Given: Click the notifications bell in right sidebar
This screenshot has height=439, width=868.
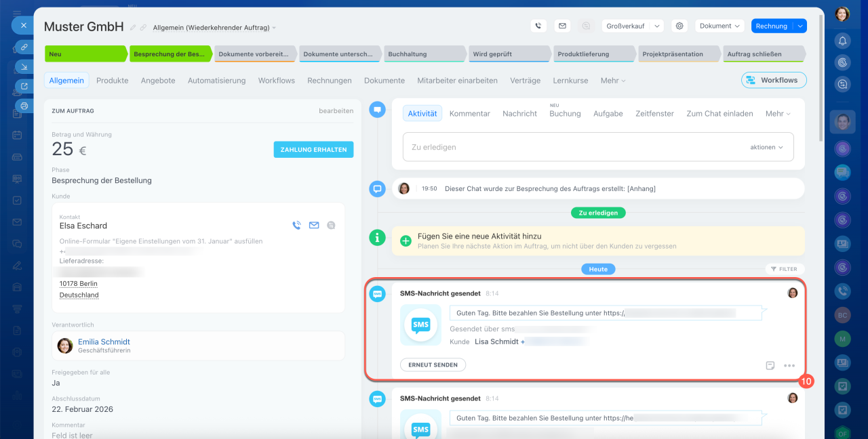Looking at the screenshot, I should [842, 41].
